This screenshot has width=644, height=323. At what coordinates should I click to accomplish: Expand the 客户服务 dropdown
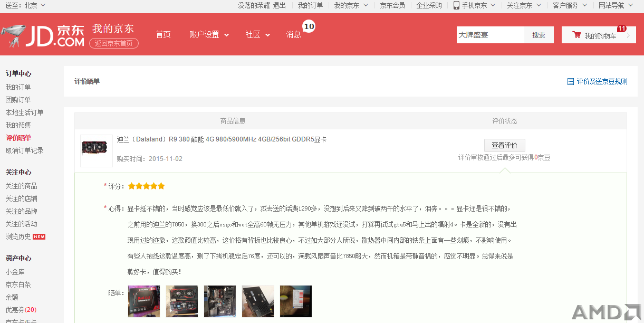pyautogui.click(x=569, y=5)
